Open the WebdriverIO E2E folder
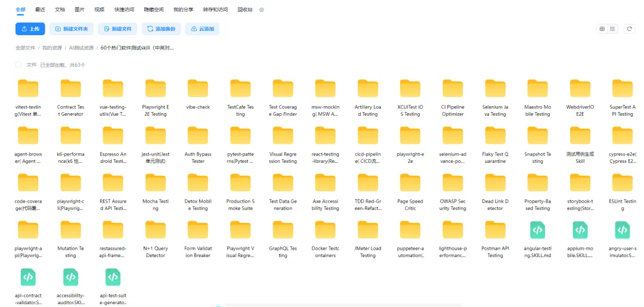The height and width of the screenshot is (307, 644). [x=580, y=89]
